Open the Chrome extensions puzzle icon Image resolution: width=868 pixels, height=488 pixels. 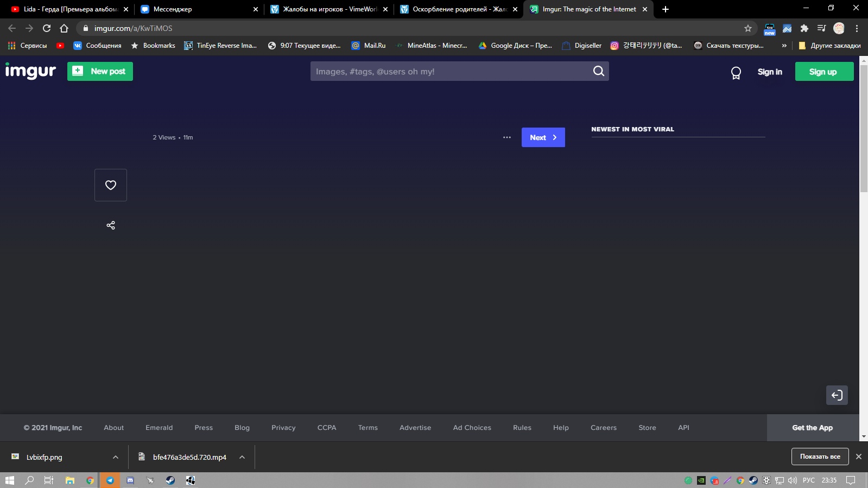click(804, 28)
